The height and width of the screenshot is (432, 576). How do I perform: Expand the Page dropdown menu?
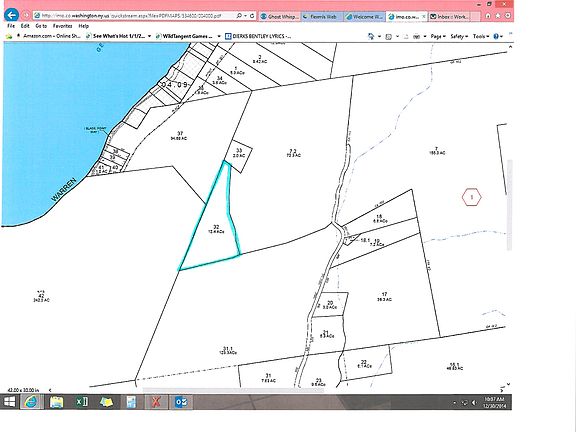[x=438, y=36]
